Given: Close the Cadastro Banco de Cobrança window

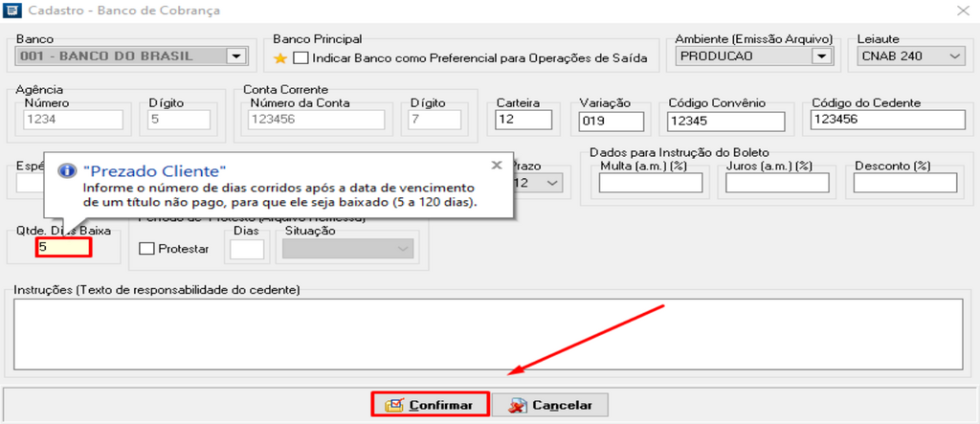Looking at the screenshot, I should (961, 11).
